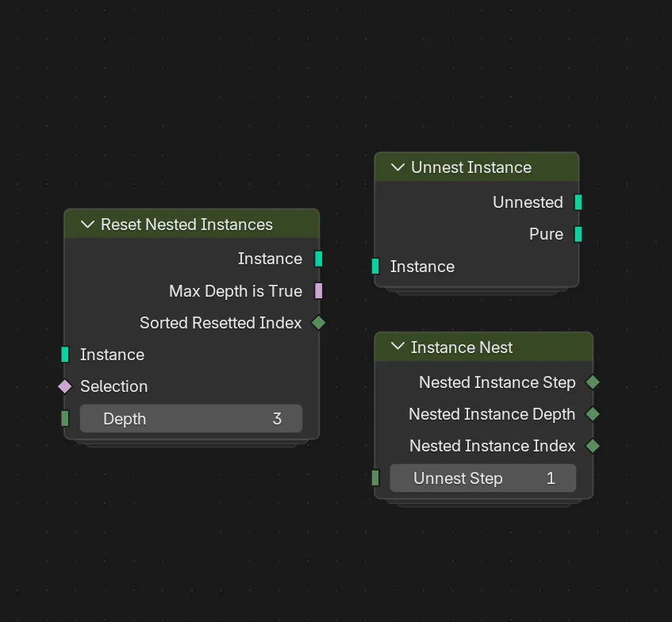Click the Depth value field

[191, 418]
